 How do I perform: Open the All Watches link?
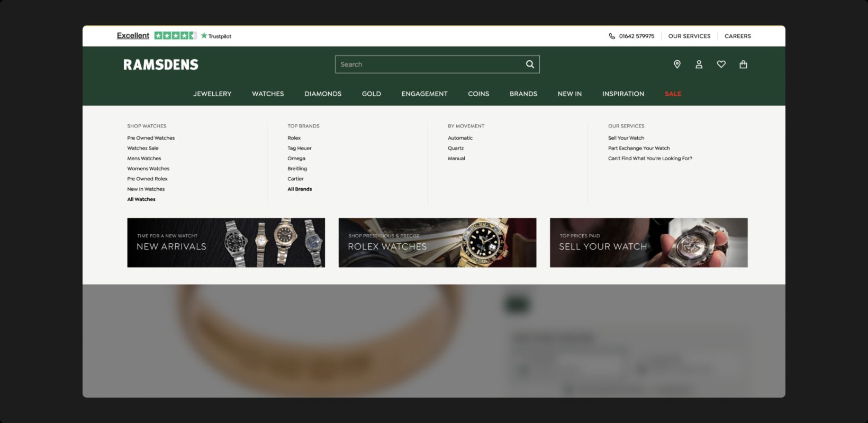pos(141,199)
